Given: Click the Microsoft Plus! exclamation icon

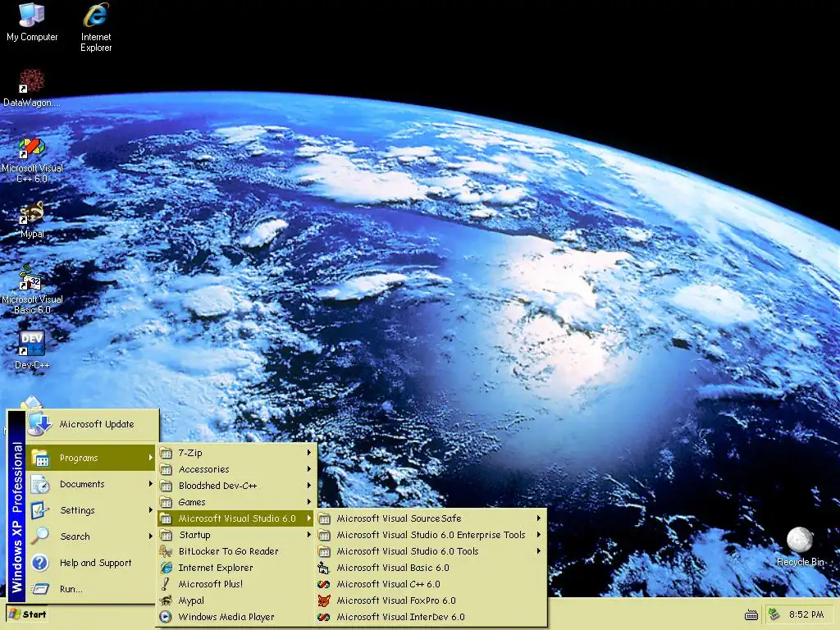Looking at the screenshot, I should point(166,584).
